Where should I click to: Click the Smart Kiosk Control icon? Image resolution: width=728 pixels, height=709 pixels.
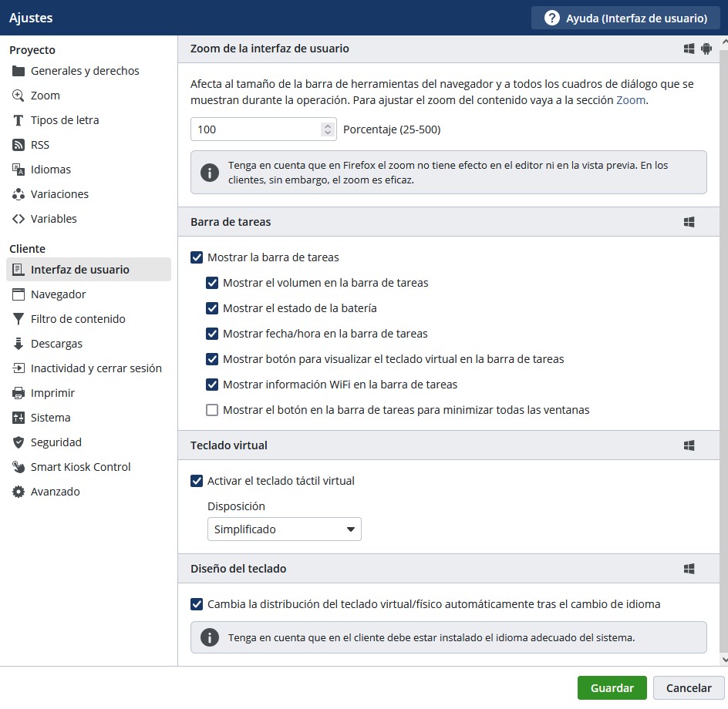pyautogui.click(x=19, y=467)
